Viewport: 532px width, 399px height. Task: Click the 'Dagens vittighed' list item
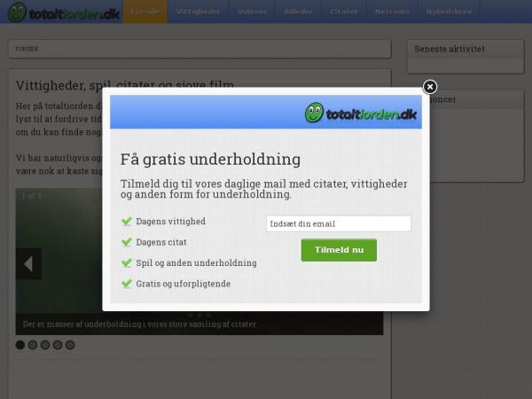170,222
